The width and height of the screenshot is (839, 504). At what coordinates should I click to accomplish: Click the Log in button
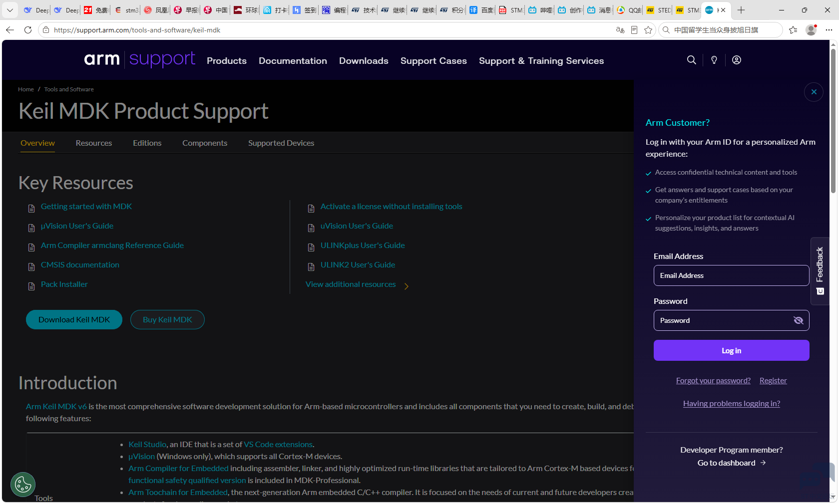pos(731,350)
